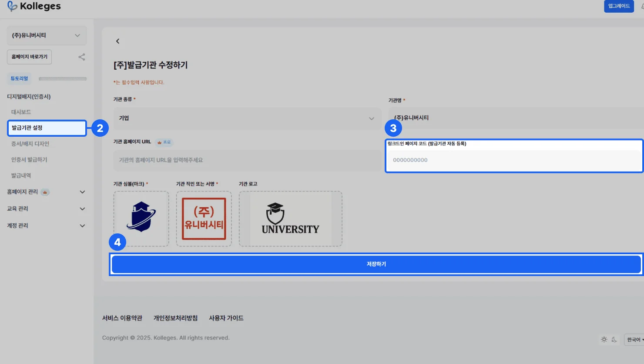
Task: Click the 기관 심볼(마크) image thumbnail
Action: pos(141,219)
